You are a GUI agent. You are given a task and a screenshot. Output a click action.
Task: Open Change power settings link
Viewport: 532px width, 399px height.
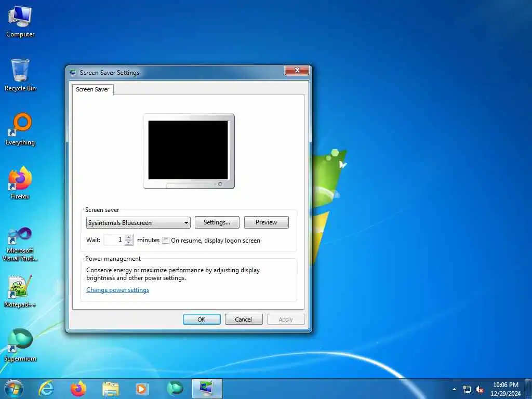118,290
